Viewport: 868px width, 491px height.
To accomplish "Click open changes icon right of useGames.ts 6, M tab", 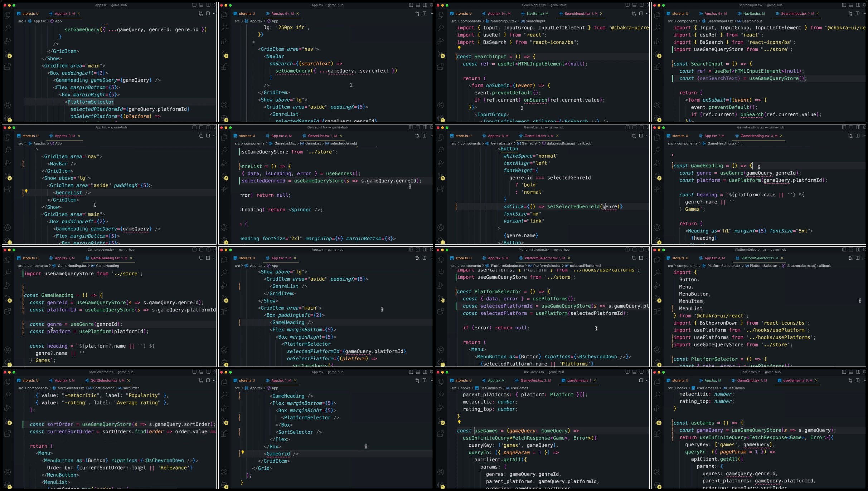I will [850, 380].
